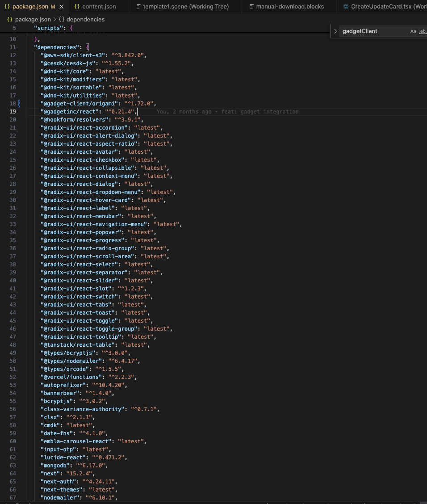Click "autoprefixer" dependency name

click(63, 385)
